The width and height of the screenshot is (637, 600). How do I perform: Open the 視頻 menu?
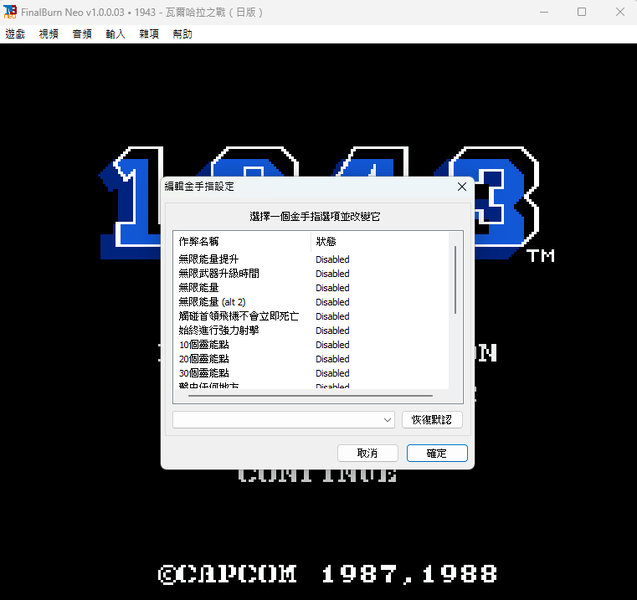click(48, 34)
